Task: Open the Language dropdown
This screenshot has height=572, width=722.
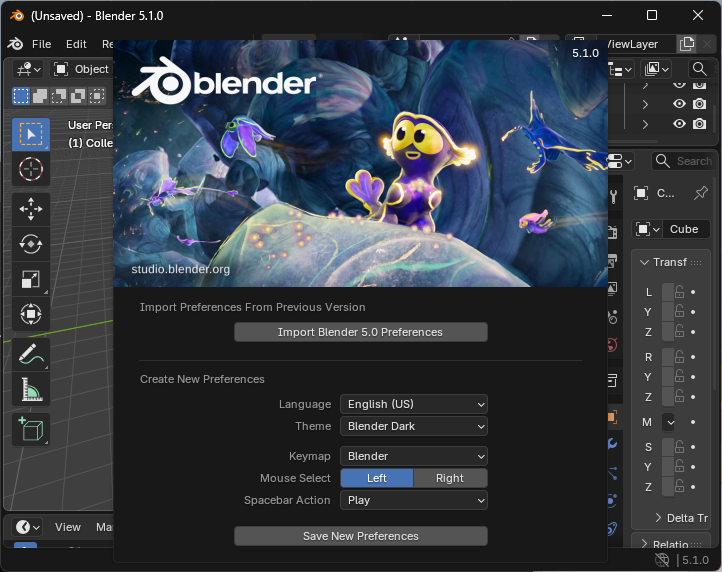Action: point(414,404)
